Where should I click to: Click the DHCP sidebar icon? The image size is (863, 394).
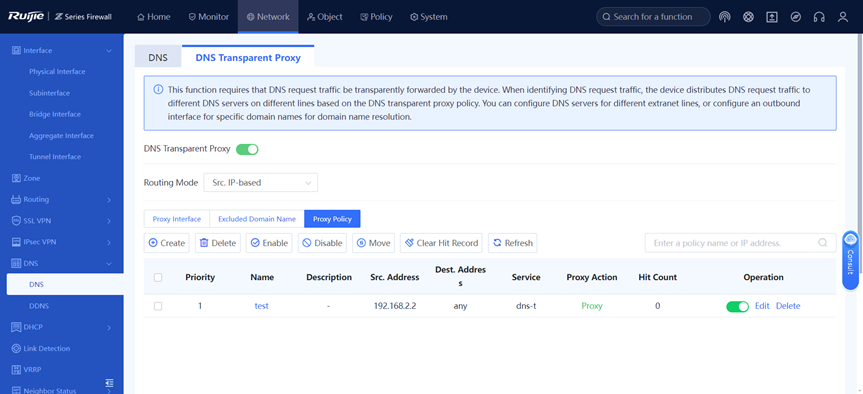coord(16,327)
